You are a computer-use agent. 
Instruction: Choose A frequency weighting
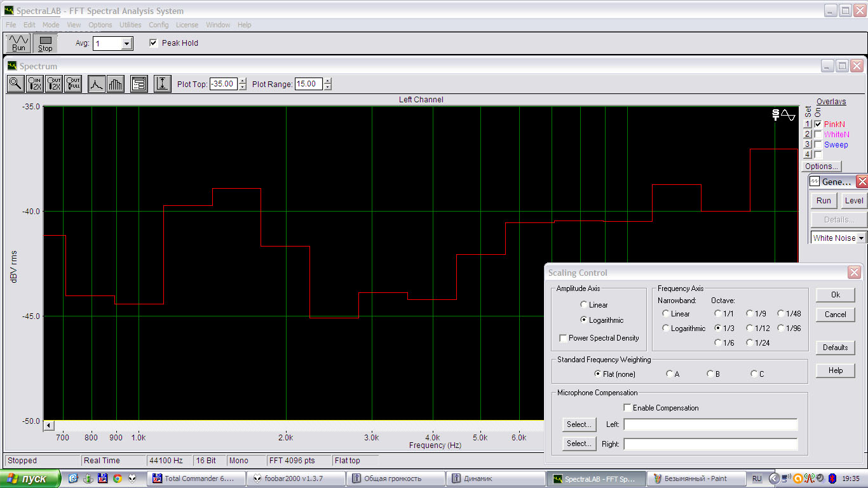click(x=669, y=374)
